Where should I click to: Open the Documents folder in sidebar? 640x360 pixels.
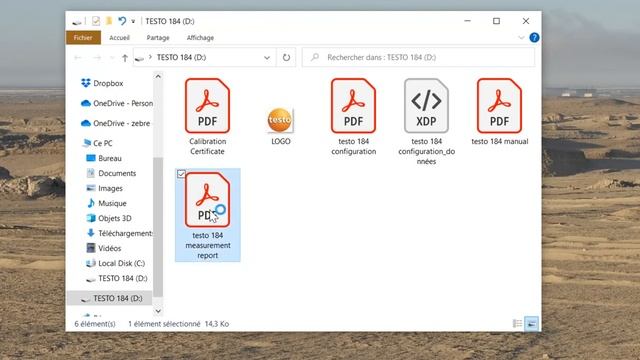click(x=111, y=173)
